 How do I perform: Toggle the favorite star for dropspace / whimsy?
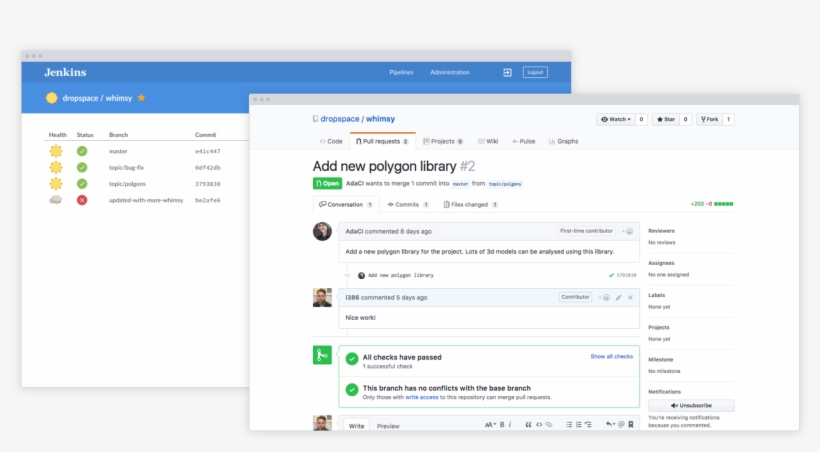pos(141,97)
